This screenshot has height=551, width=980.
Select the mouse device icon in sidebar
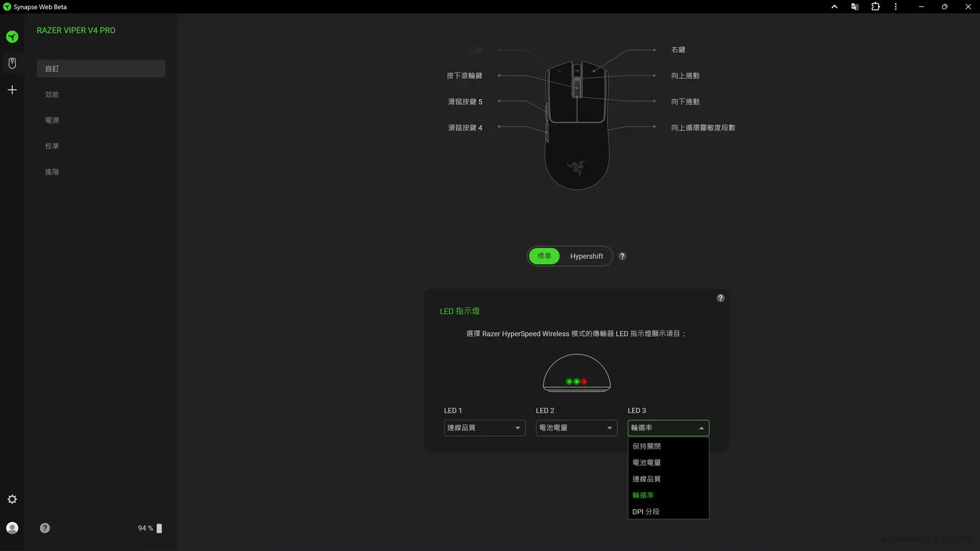pos(12,62)
